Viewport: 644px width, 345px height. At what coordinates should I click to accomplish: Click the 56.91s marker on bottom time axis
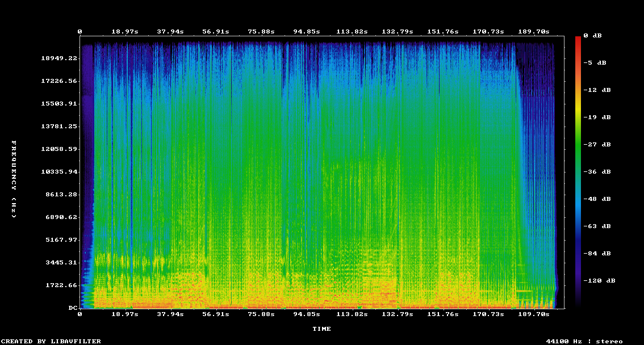click(215, 314)
